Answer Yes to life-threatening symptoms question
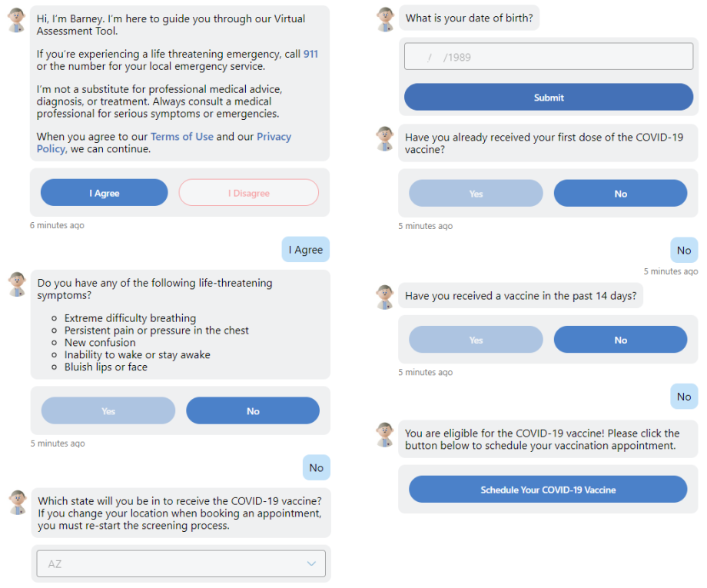The width and height of the screenshot is (707, 588). [108, 411]
